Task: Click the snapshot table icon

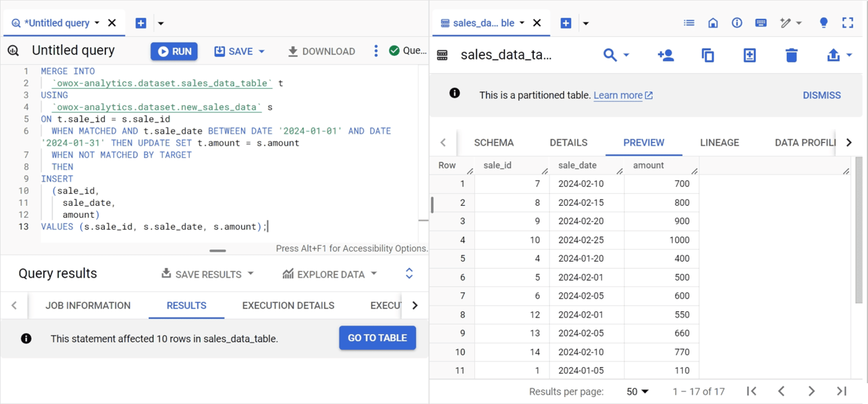Action: [x=749, y=55]
